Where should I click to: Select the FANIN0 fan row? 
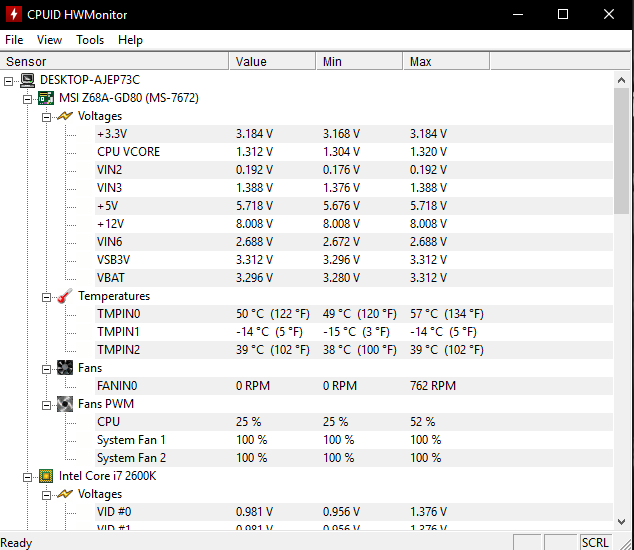(354, 386)
